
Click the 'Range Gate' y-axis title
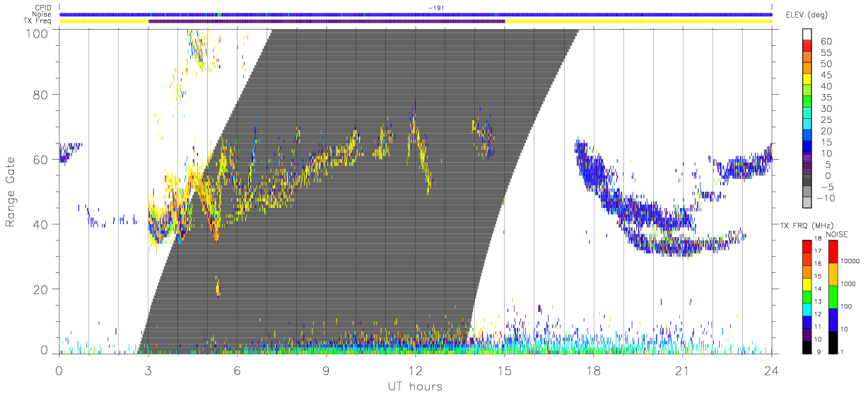(11, 192)
